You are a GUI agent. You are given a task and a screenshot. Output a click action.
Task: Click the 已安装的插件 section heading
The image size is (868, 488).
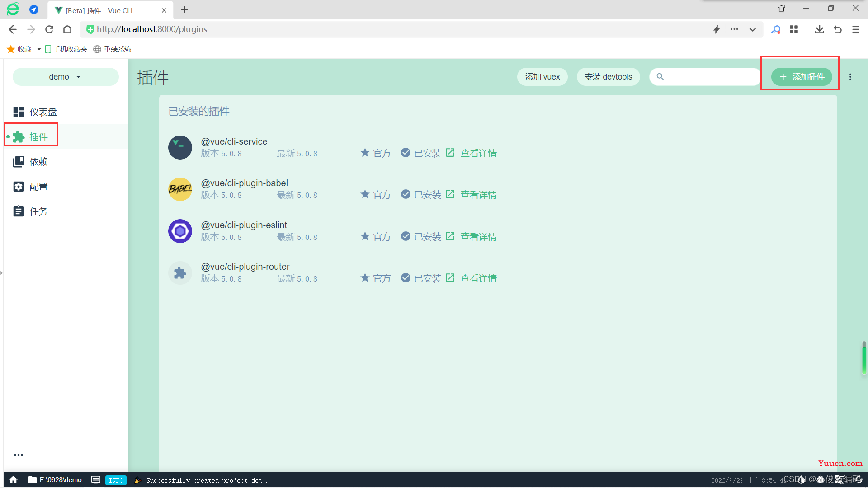tap(199, 111)
